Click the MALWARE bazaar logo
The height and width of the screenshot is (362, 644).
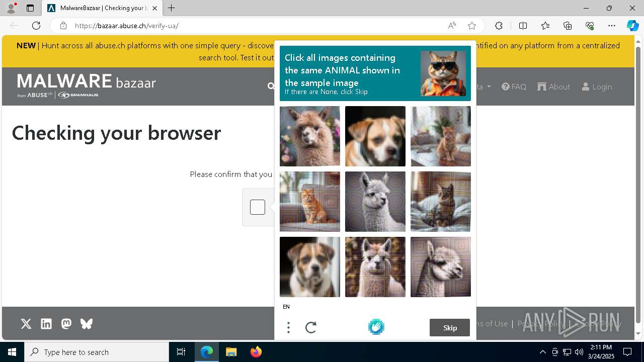point(87,85)
